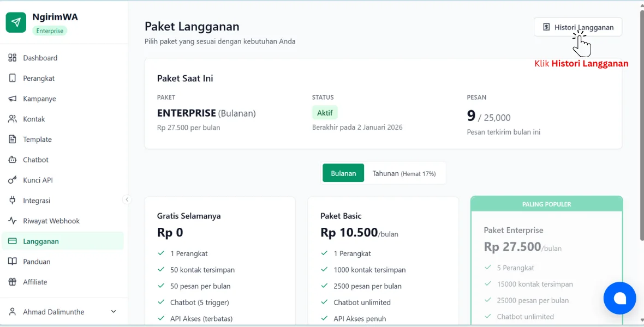Screen dimensions: 644x327
Task: Click 'Chatbot (5 trigger)' feature row
Action: [193, 302]
